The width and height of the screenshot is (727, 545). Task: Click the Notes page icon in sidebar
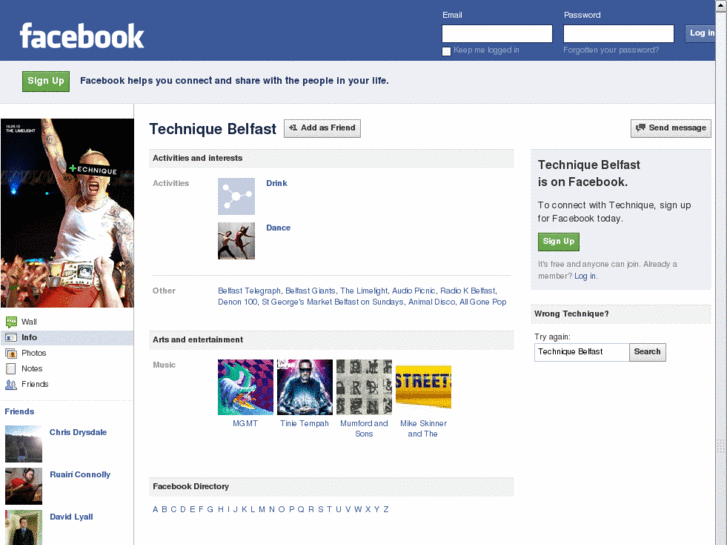pyautogui.click(x=11, y=369)
